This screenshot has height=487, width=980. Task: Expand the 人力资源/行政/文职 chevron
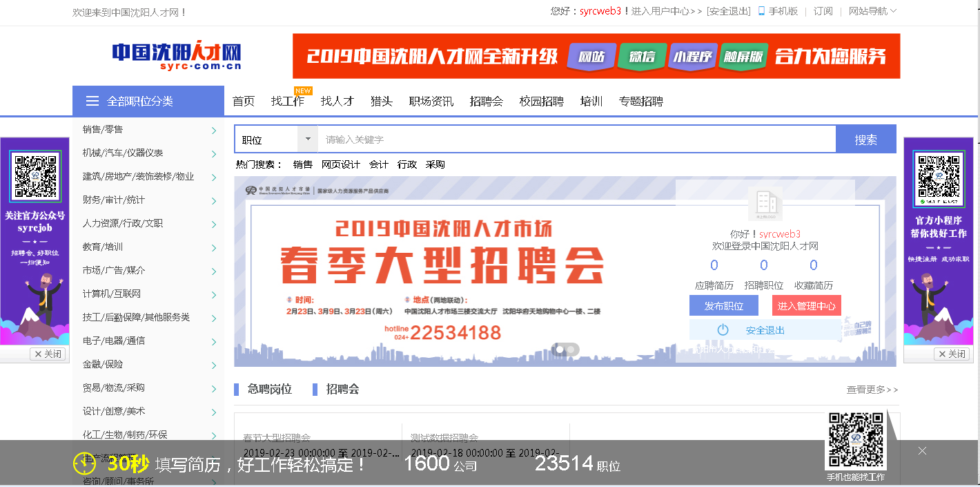[214, 225]
